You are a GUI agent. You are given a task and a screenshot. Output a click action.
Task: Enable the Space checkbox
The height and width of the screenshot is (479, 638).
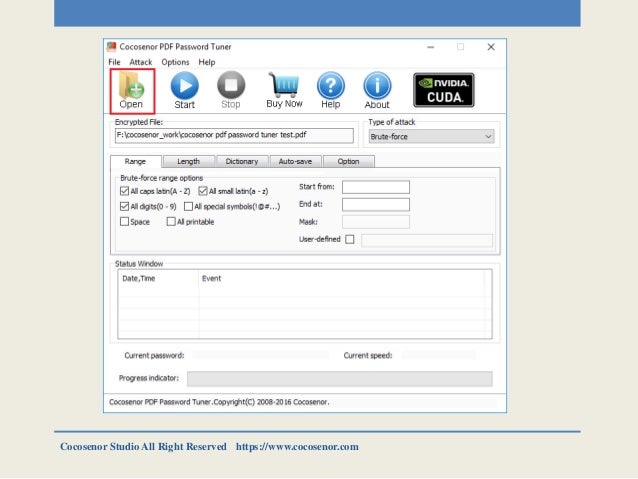coord(125,221)
